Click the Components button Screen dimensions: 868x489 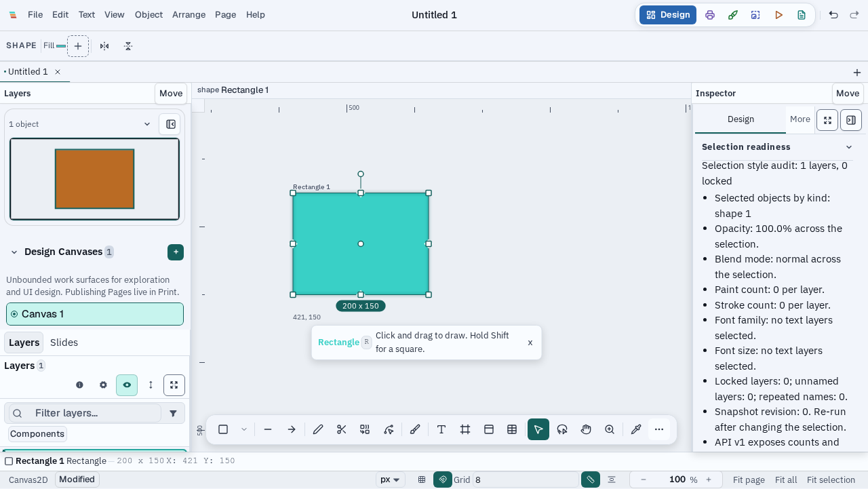pyautogui.click(x=37, y=434)
